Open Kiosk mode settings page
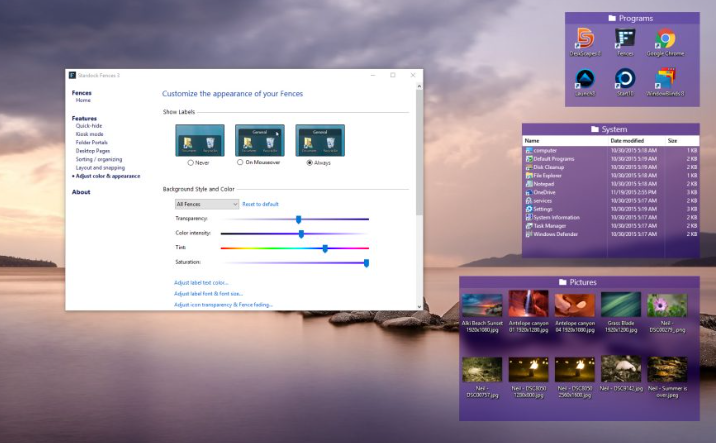 click(90, 134)
